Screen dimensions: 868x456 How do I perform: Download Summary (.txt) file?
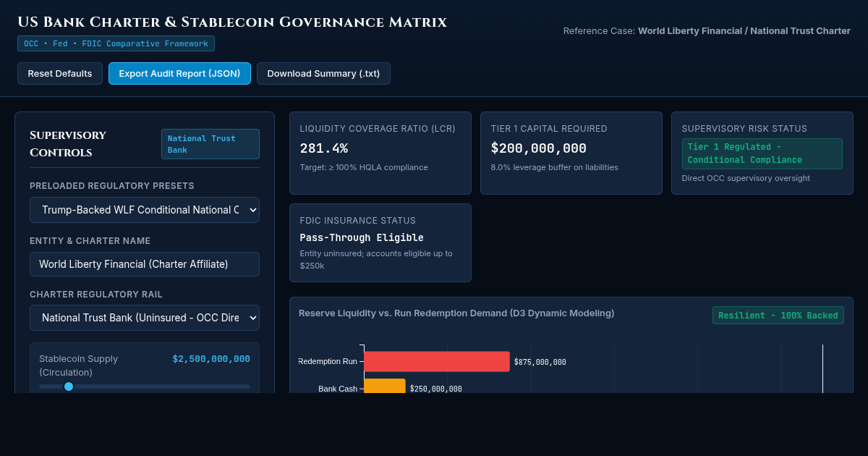tap(323, 74)
